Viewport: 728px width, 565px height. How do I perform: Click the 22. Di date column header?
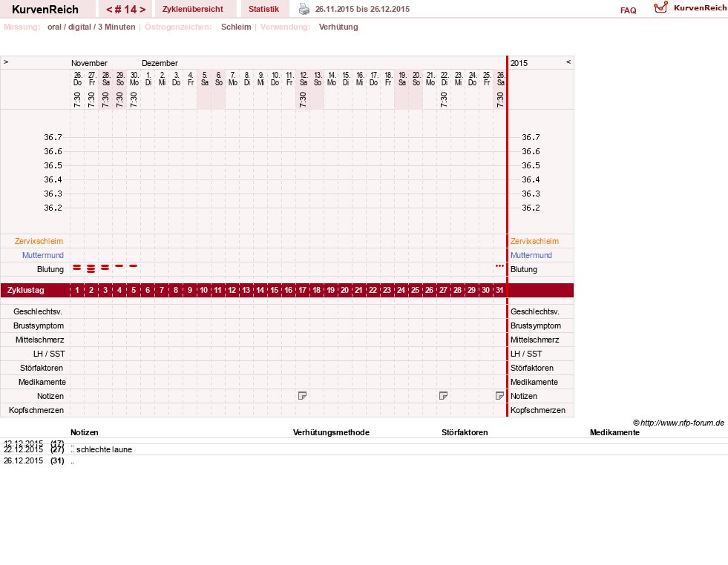tap(445, 79)
